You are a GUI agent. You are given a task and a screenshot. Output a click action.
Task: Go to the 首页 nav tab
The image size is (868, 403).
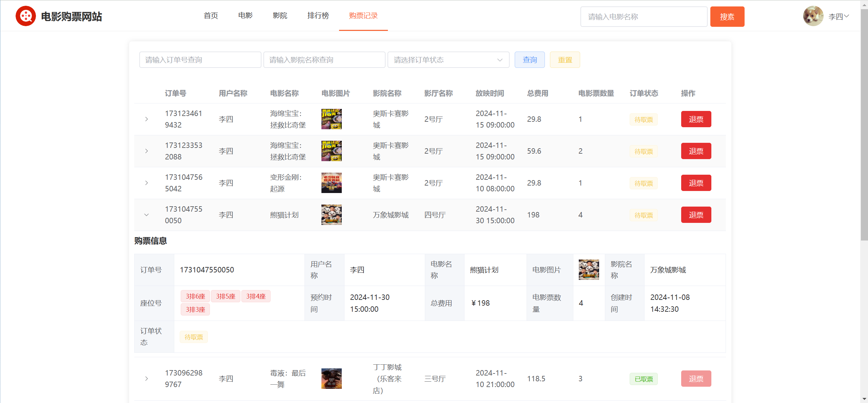point(211,16)
